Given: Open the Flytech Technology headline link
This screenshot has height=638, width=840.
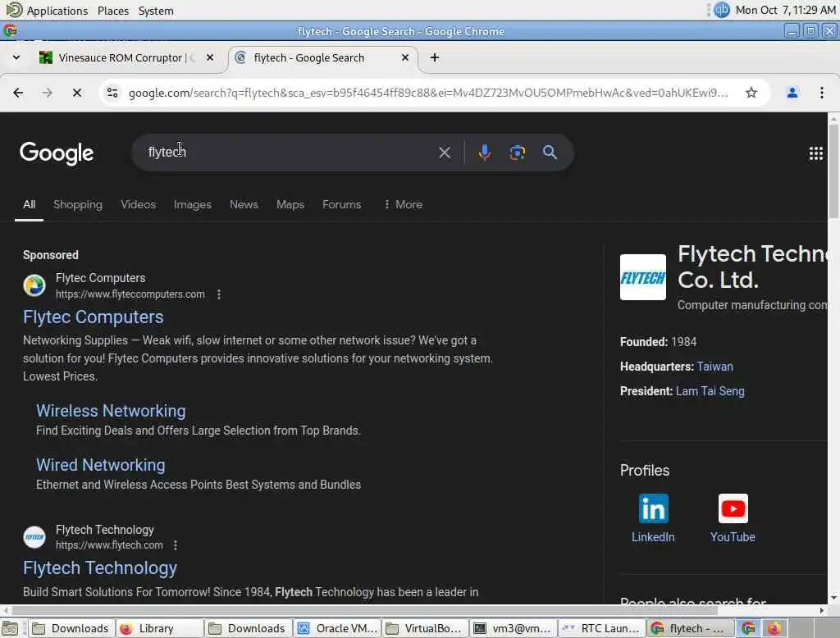Looking at the screenshot, I should 99,567.
